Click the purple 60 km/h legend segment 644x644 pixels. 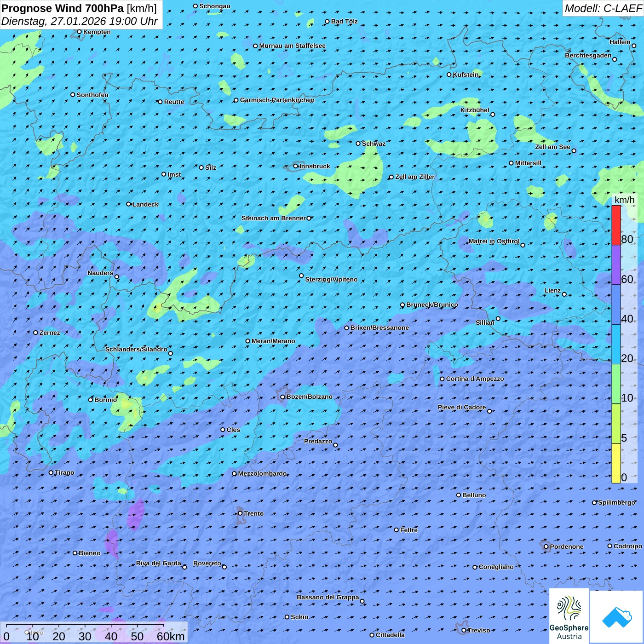point(616,265)
